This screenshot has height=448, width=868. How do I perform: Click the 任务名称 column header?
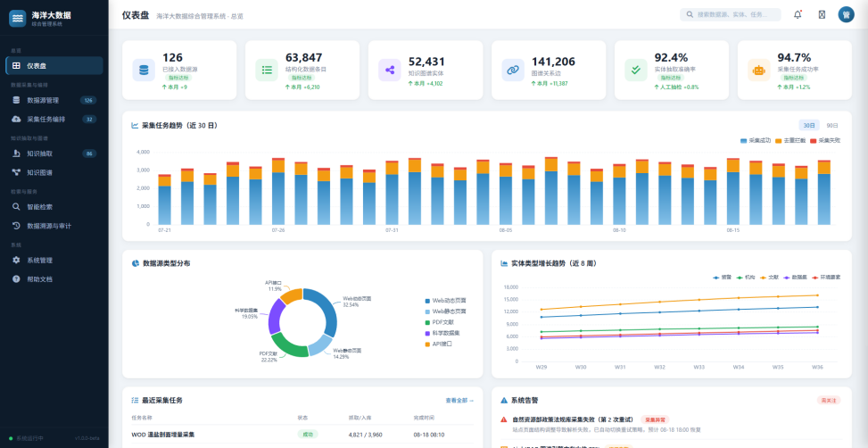(x=142, y=417)
